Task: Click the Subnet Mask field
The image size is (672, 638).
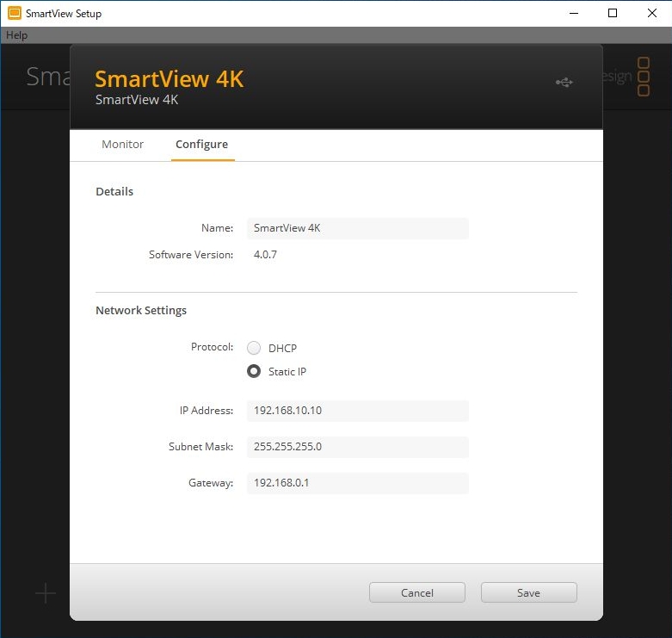Action: tap(358, 447)
